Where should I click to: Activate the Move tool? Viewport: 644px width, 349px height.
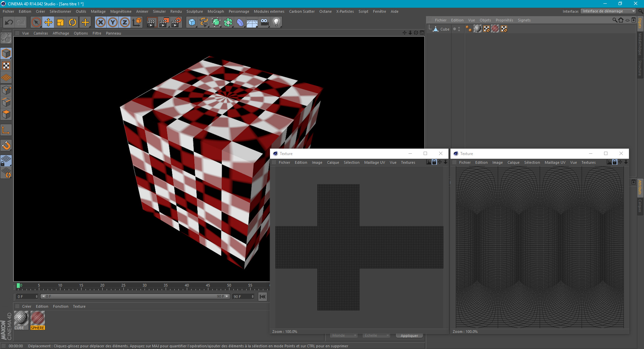point(48,22)
